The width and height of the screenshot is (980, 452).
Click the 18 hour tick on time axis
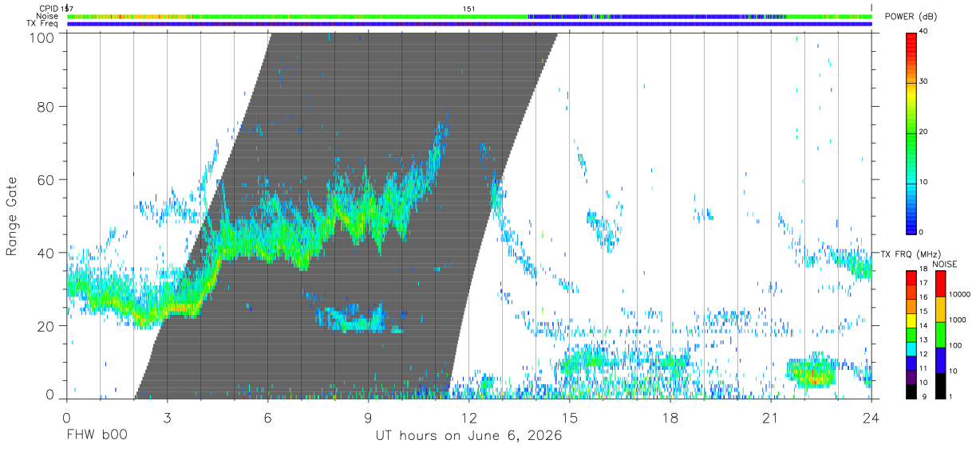click(670, 417)
